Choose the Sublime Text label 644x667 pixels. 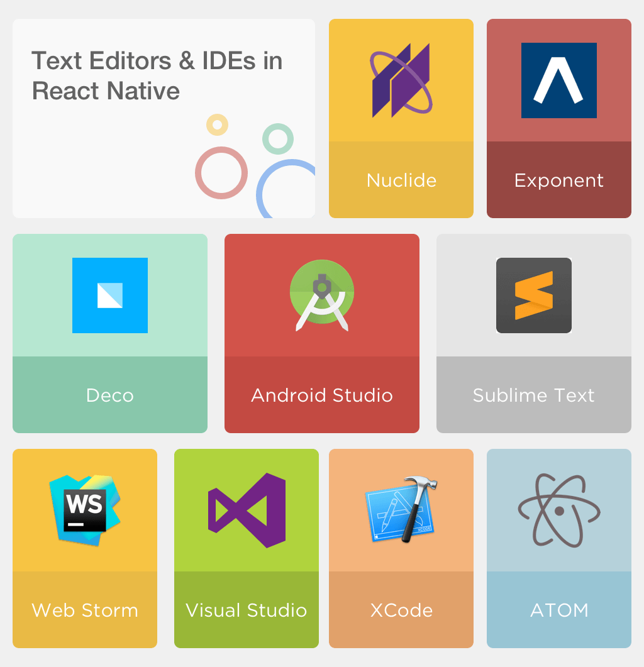pyautogui.click(x=534, y=395)
